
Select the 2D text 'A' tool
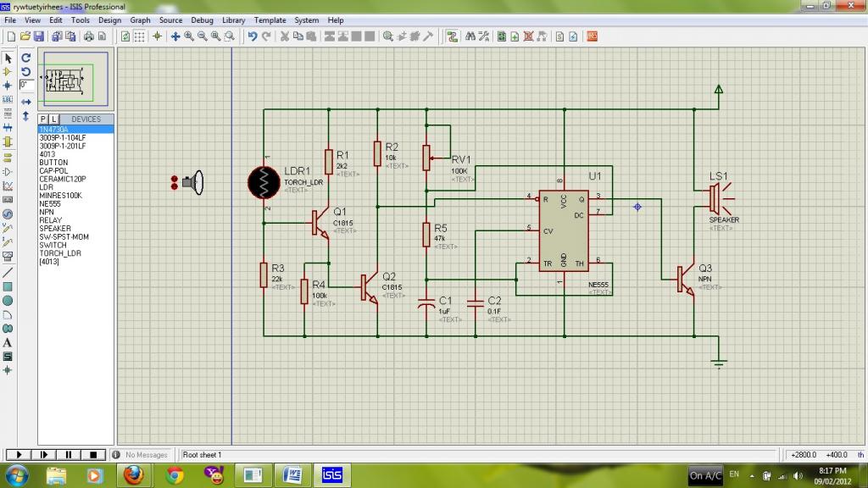8,343
